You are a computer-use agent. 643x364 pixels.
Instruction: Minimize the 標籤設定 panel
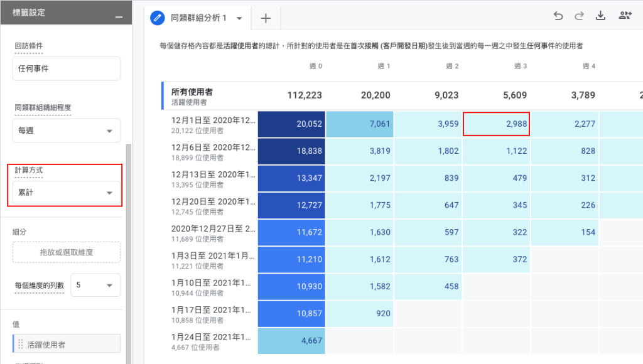(x=119, y=17)
